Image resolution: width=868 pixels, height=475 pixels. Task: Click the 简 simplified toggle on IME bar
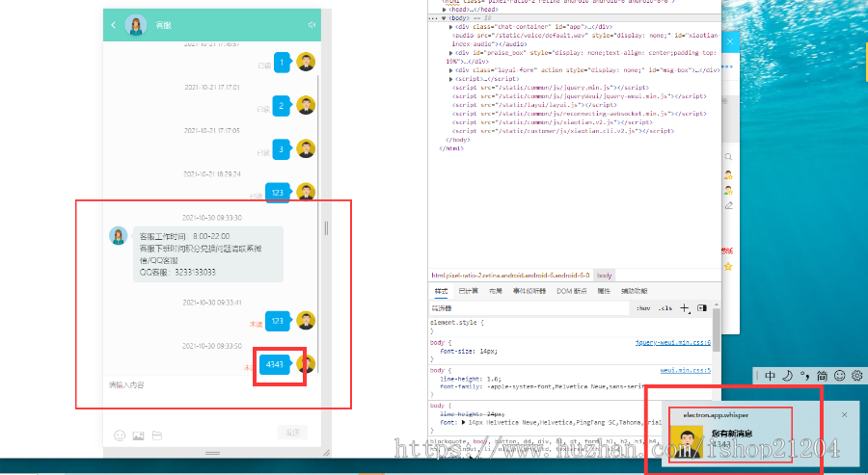[x=822, y=376]
